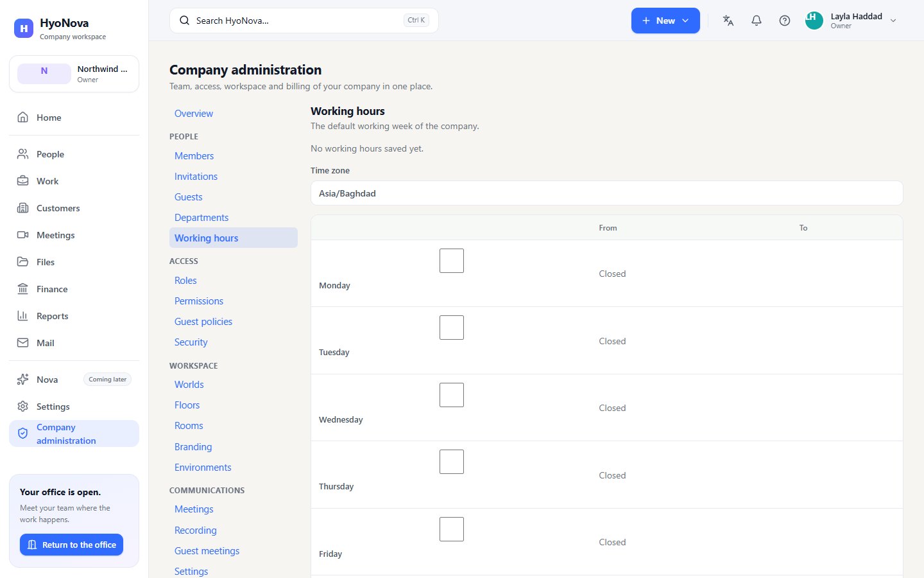Image resolution: width=924 pixels, height=578 pixels.
Task: Open the Departments link
Action: coord(201,218)
